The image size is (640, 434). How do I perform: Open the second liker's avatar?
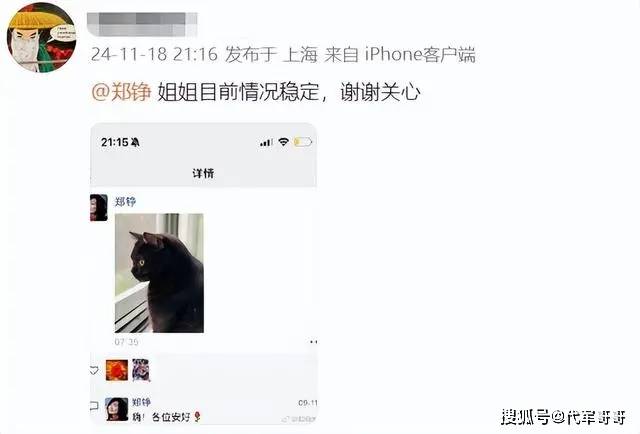click(141, 370)
